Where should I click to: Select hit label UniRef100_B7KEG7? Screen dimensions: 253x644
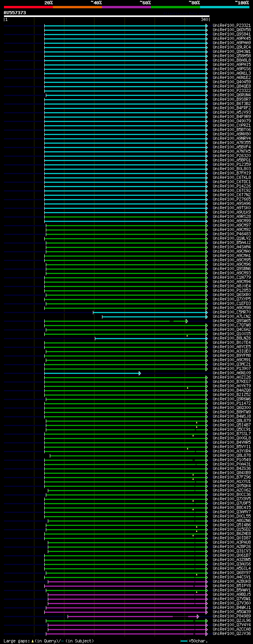(232, 382)
